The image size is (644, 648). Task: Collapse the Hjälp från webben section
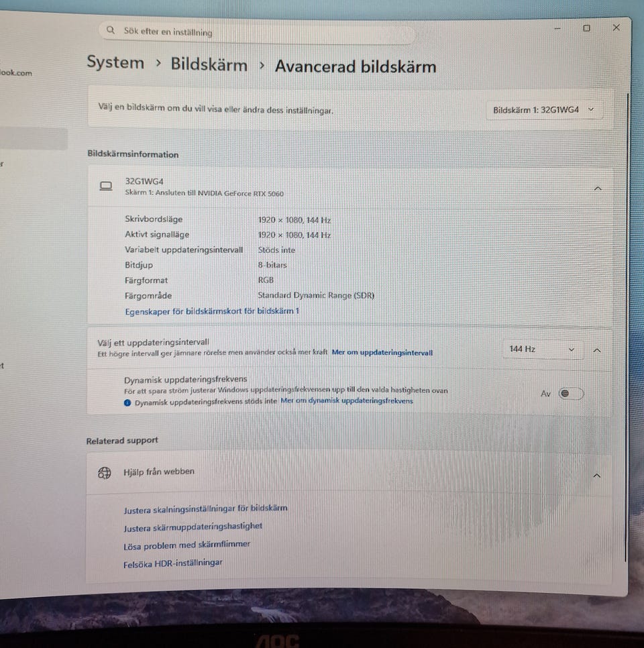(x=596, y=476)
